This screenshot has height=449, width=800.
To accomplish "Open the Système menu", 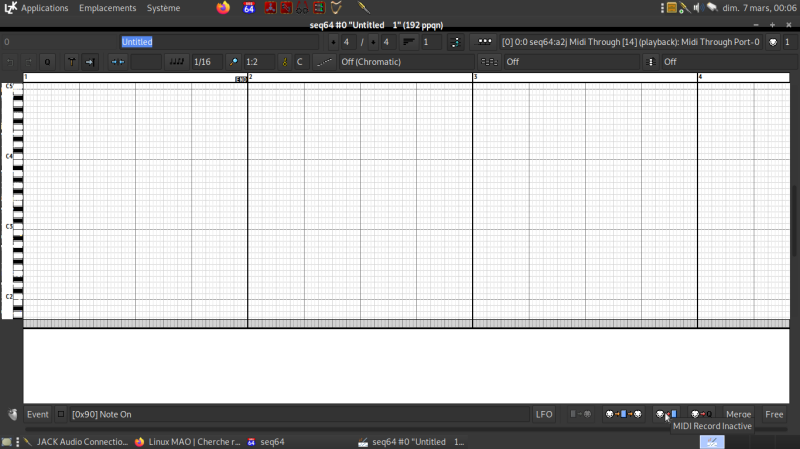I will (163, 8).
